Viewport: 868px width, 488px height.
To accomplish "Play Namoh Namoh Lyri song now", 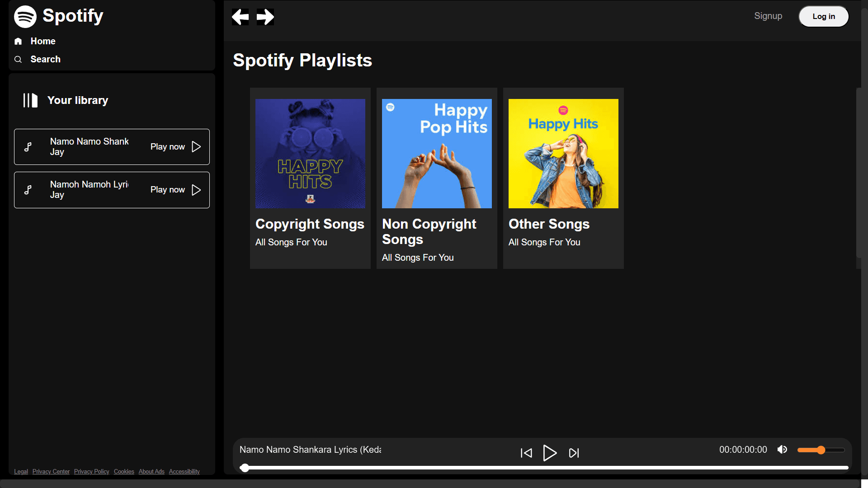I will point(196,190).
